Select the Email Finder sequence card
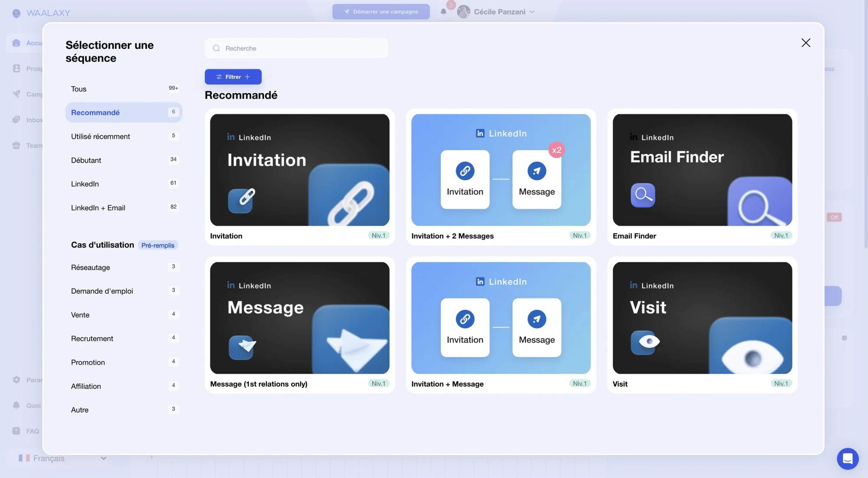Viewport: 868px width, 478px height. (x=702, y=177)
